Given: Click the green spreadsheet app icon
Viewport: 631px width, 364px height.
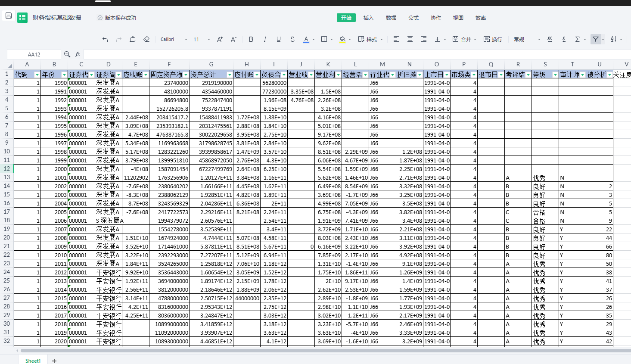Looking at the screenshot, I should [22, 18].
